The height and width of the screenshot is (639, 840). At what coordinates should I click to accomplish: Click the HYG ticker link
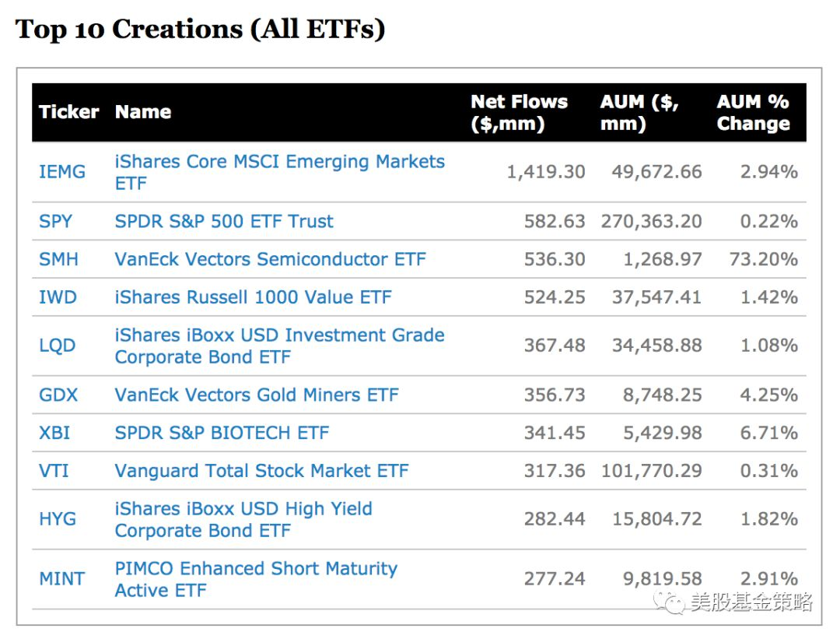click(58, 519)
